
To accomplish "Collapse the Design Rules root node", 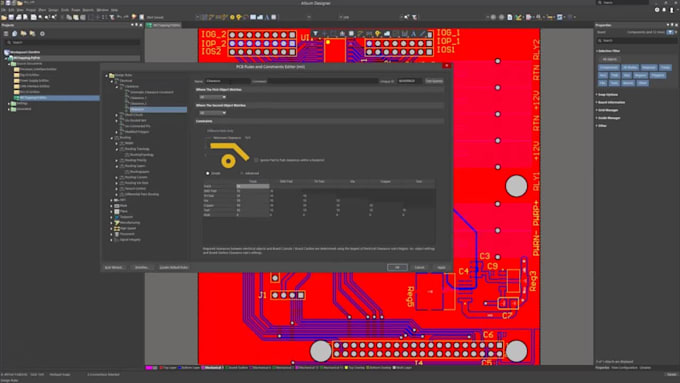I will pyautogui.click(x=107, y=75).
